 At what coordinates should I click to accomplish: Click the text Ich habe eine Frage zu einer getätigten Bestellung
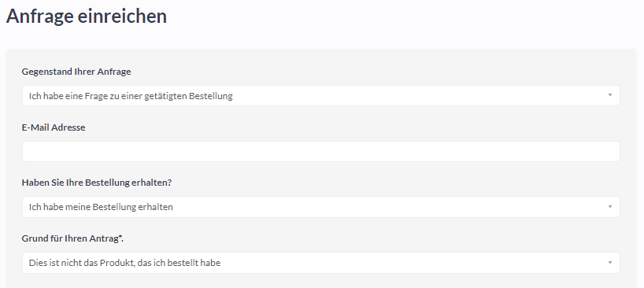(131, 96)
